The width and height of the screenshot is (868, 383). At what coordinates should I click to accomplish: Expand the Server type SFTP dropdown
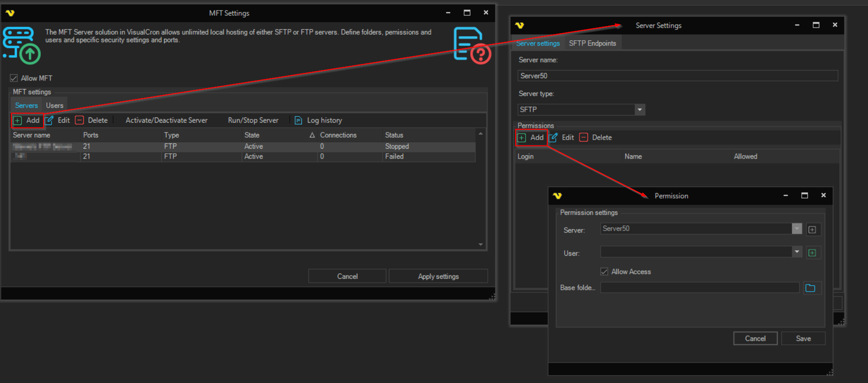coord(640,110)
